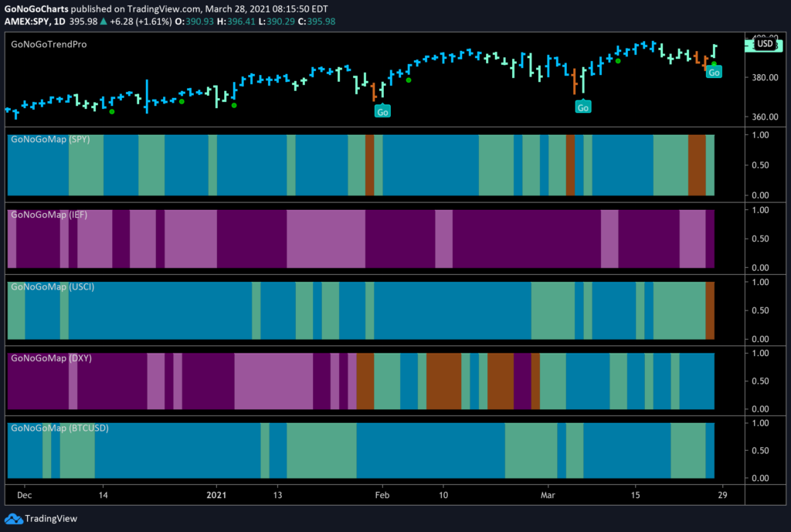791x532 pixels.
Task: Click the Mar label on time axis
Action: [548, 495]
